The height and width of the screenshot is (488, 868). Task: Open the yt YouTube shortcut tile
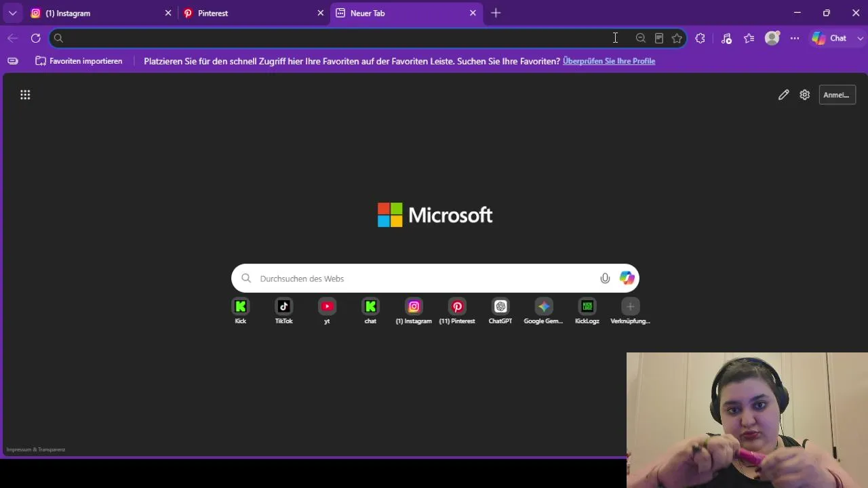click(x=328, y=312)
